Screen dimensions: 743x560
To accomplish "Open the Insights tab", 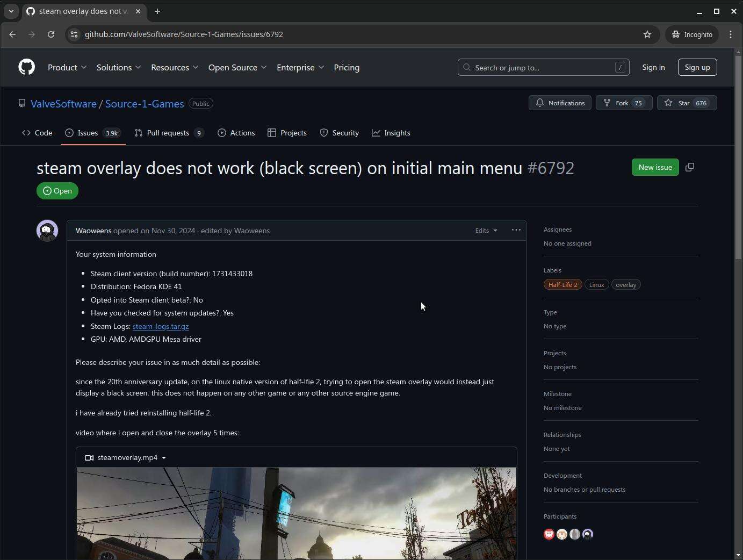I will pyautogui.click(x=391, y=133).
